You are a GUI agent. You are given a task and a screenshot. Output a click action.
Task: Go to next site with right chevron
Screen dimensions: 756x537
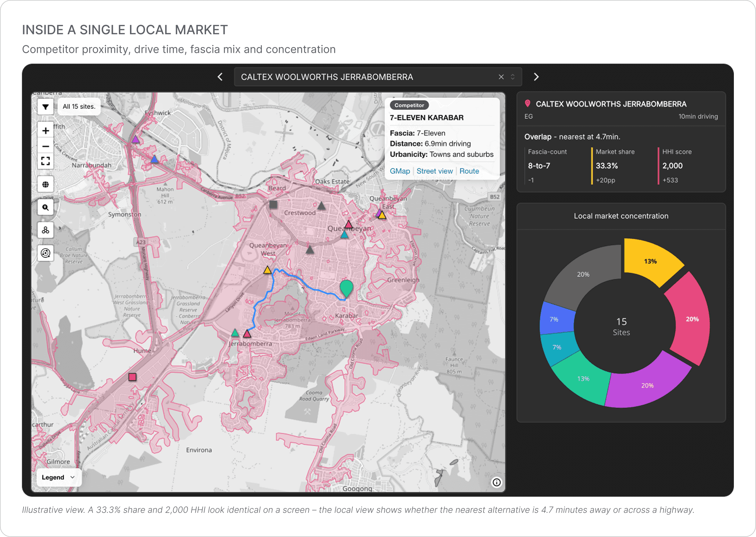536,77
